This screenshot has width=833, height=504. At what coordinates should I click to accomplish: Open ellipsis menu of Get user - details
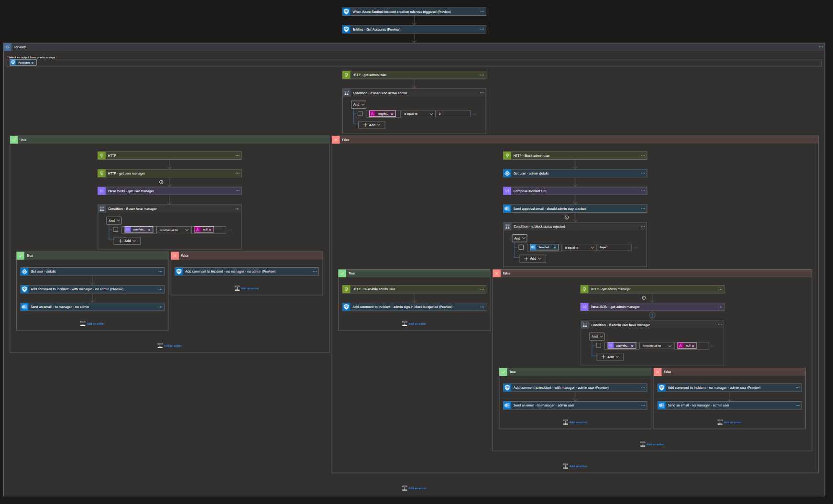click(x=160, y=271)
